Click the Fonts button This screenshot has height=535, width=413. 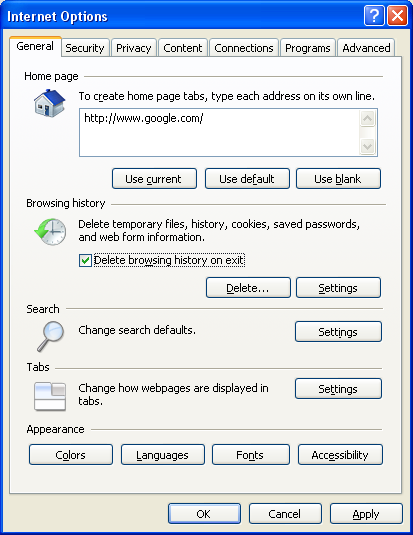pos(251,454)
